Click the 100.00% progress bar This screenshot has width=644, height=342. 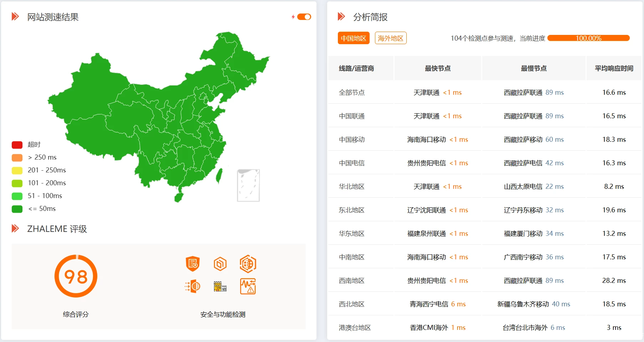588,38
